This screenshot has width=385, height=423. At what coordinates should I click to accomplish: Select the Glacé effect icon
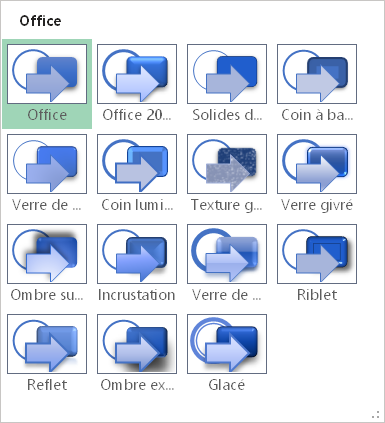227,344
